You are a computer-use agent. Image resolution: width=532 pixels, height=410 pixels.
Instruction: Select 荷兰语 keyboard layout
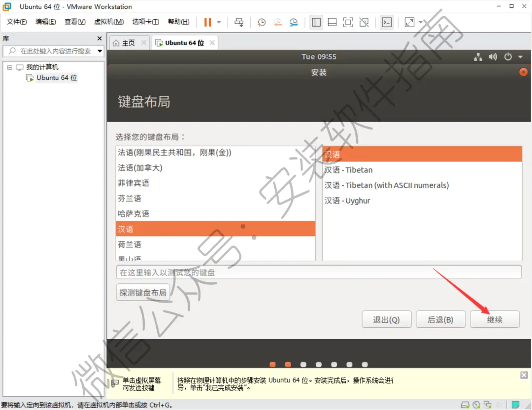tap(215, 244)
